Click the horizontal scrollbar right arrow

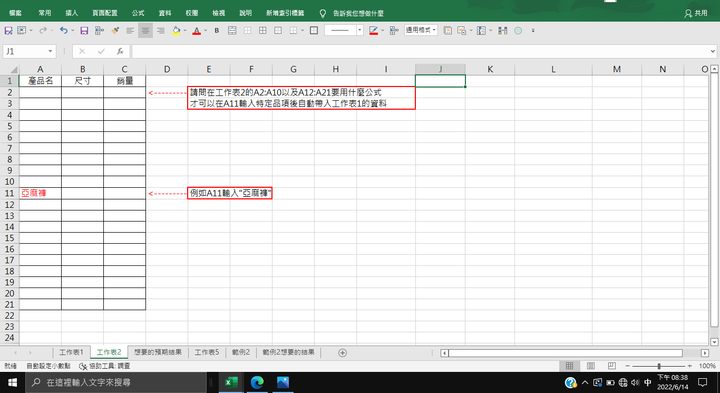click(x=704, y=353)
